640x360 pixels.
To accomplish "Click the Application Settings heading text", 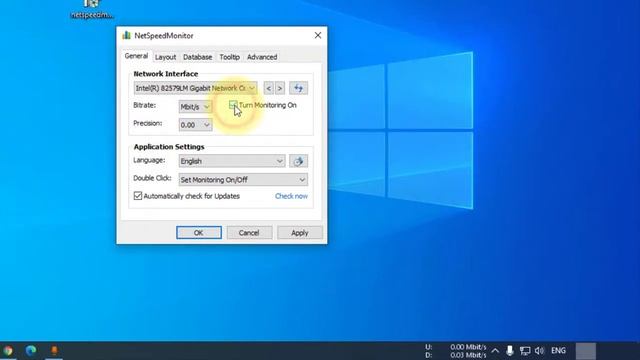I will tap(169, 147).
